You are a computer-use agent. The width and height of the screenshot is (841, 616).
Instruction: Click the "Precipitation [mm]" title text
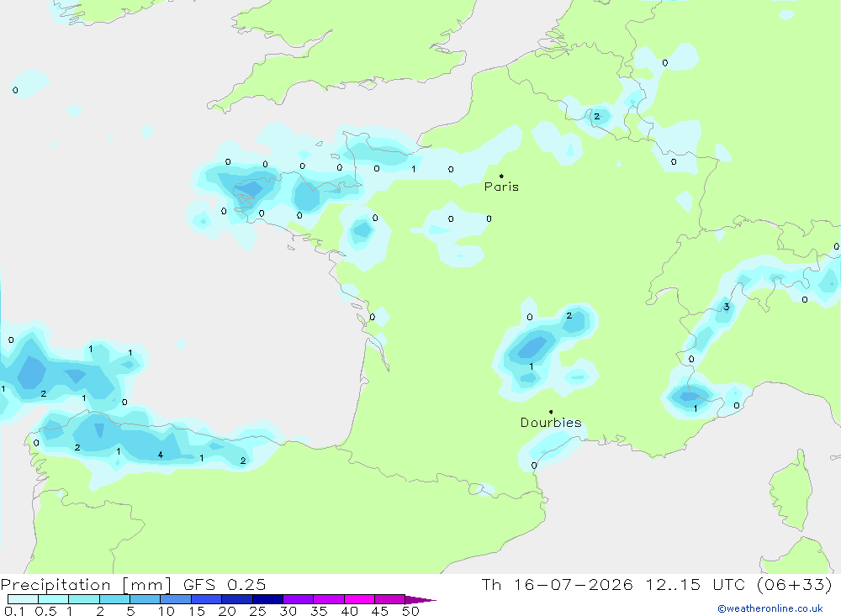[x=87, y=585]
